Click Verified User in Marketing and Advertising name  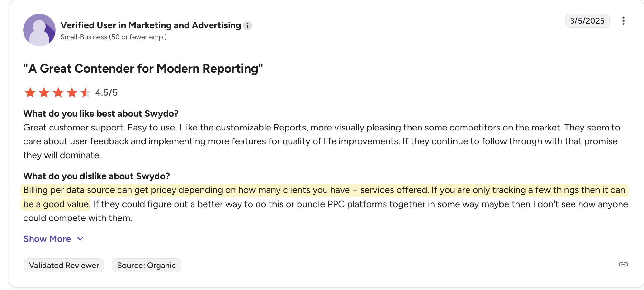point(151,25)
